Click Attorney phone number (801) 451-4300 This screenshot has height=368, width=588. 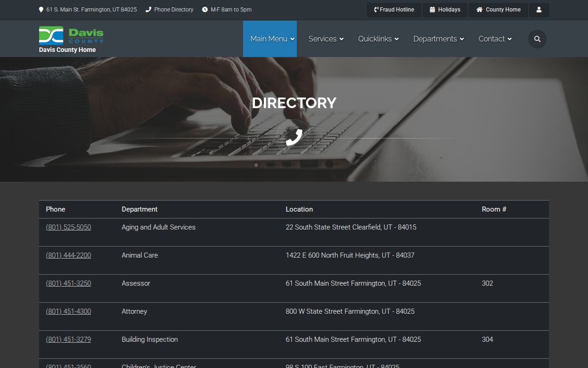[x=68, y=311]
